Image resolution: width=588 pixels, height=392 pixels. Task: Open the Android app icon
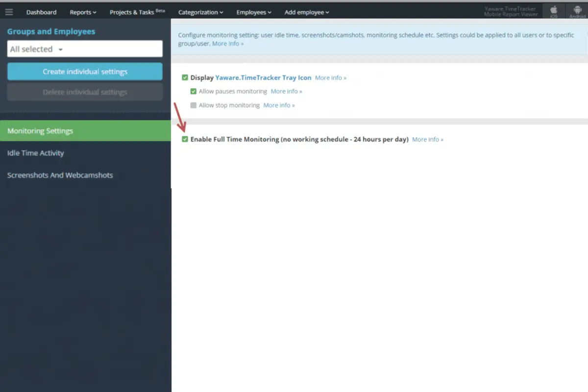(577, 11)
